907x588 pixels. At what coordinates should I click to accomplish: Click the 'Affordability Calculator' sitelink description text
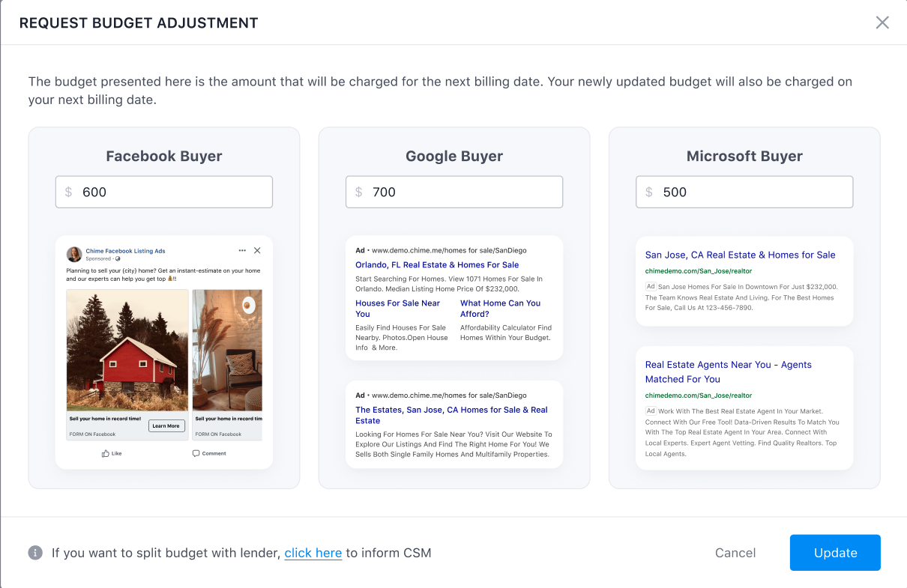click(x=506, y=333)
